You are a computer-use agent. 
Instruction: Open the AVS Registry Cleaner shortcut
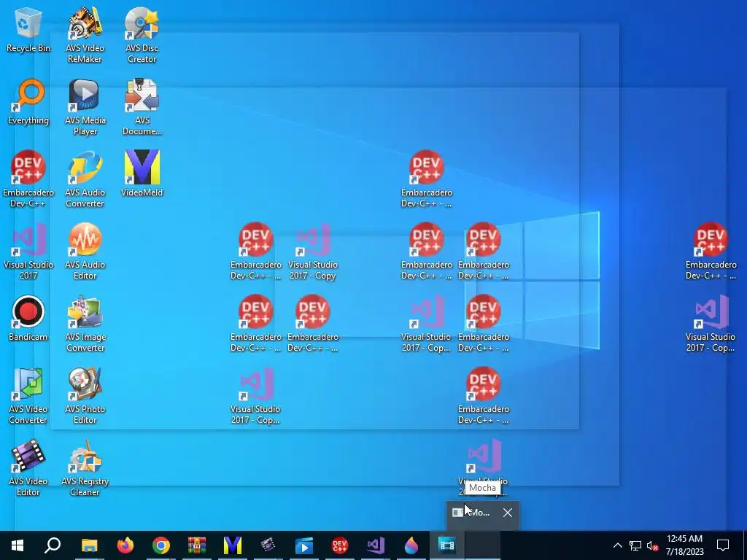[x=85, y=469]
